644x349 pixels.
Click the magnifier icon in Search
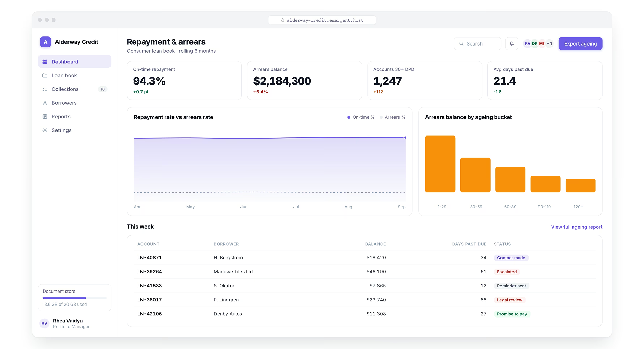click(461, 44)
